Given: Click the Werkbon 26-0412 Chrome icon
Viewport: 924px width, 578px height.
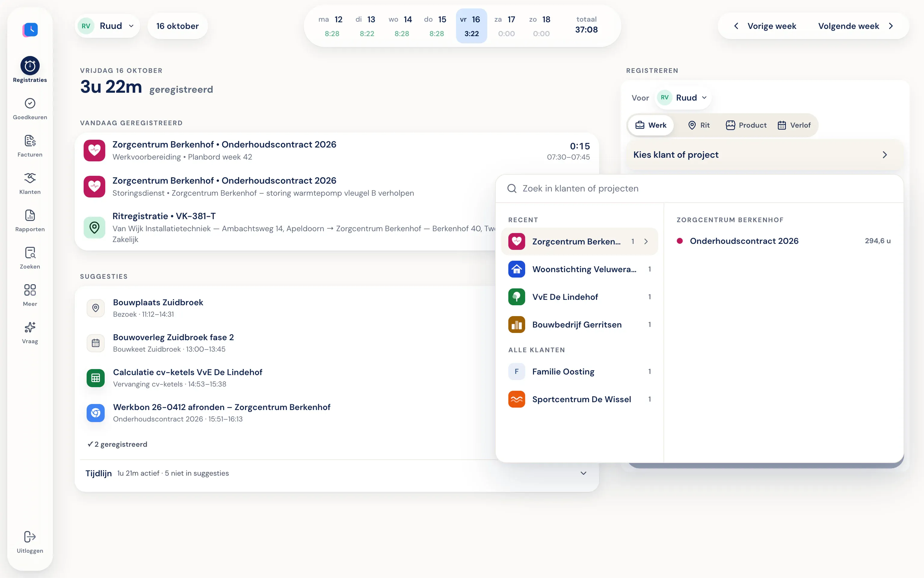Looking at the screenshot, I should tap(95, 413).
